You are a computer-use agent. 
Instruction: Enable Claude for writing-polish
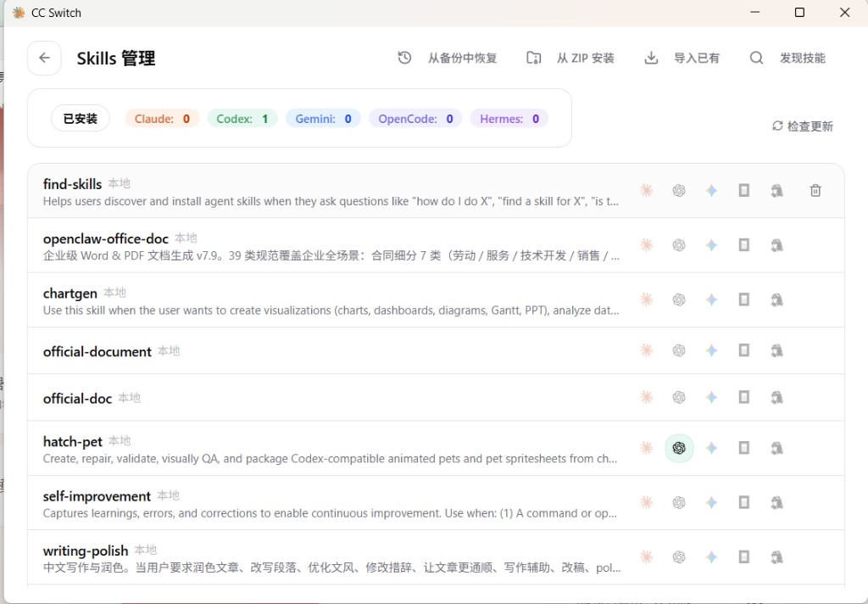point(647,556)
